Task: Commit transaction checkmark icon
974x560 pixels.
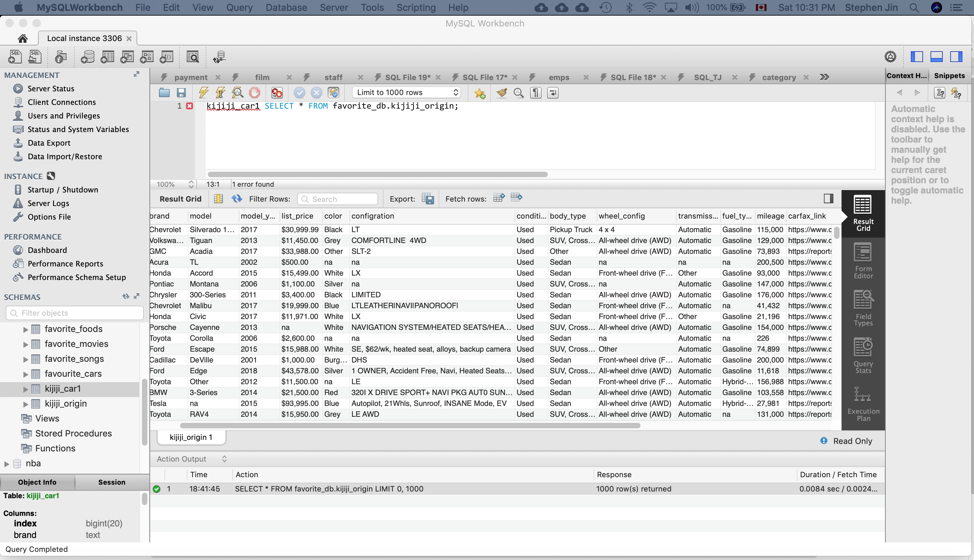Action: coord(300,93)
